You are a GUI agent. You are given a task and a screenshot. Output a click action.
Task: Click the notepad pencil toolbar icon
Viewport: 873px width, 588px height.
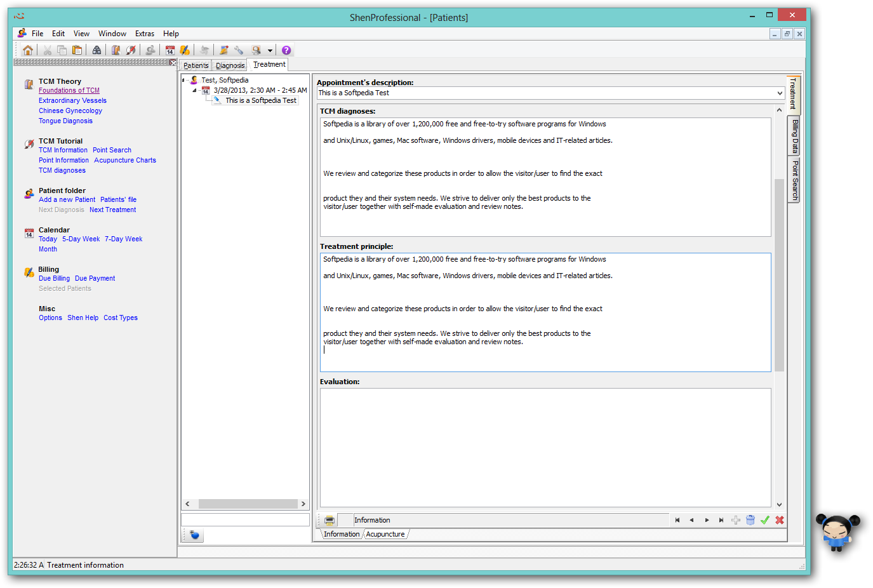[x=224, y=50]
